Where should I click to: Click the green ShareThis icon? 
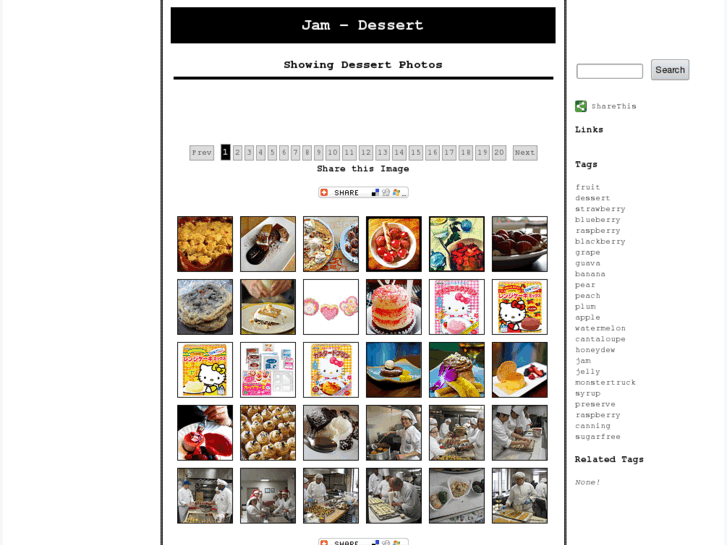click(580, 106)
